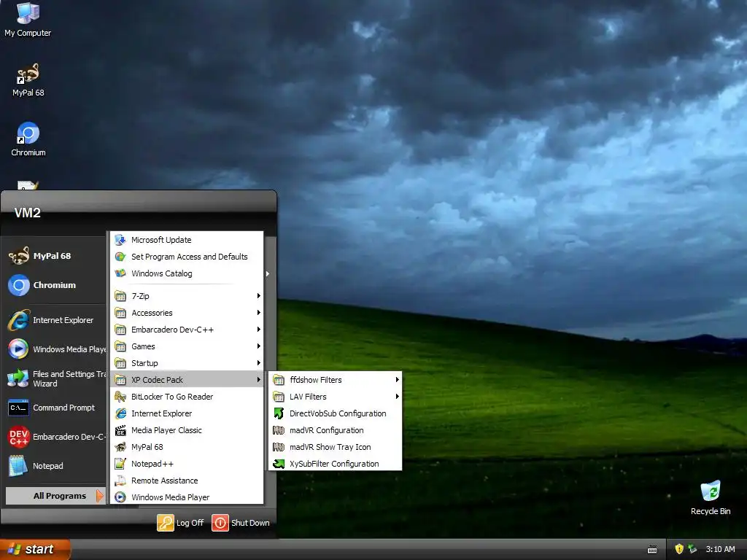Image resolution: width=747 pixels, height=560 pixels.
Task: Click the Start button on taskbar
Action: [x=35, y=549]
